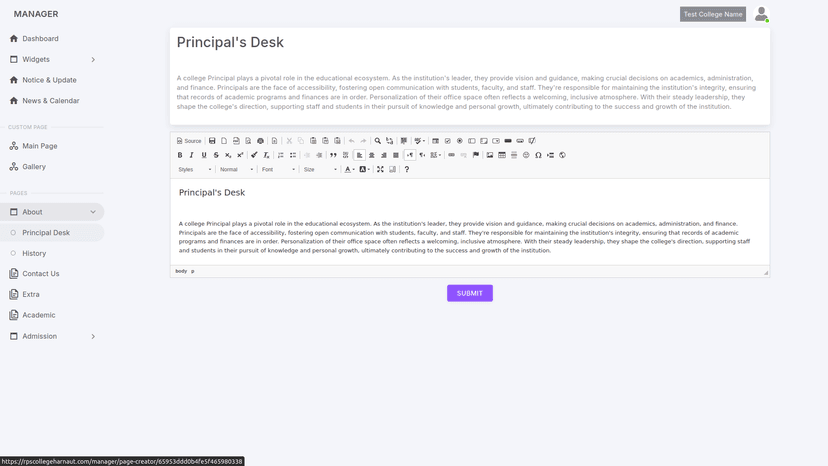This screenshot has width=828, height=466.
Task: Toggle Strikethrough formatting
Action: point(216,155)
